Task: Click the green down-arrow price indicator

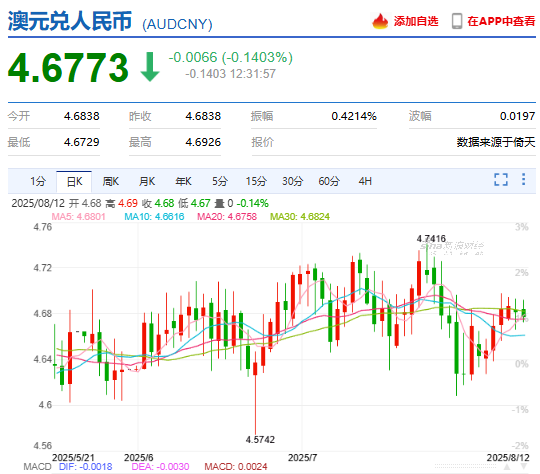Action: (150, 67)
